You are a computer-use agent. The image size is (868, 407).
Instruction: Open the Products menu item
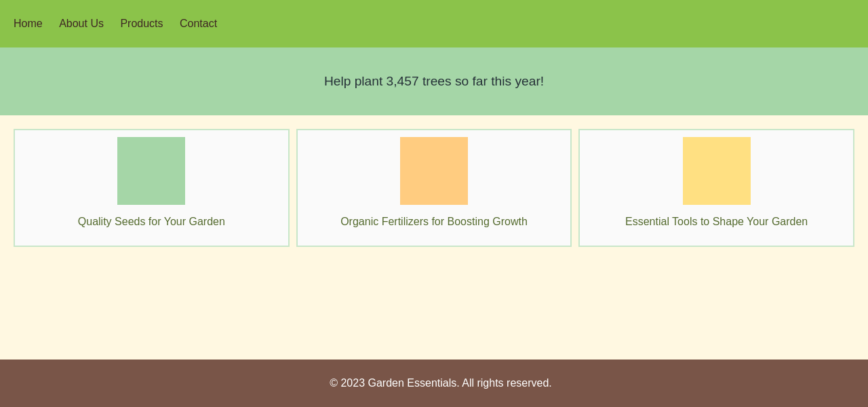point(142,24)
